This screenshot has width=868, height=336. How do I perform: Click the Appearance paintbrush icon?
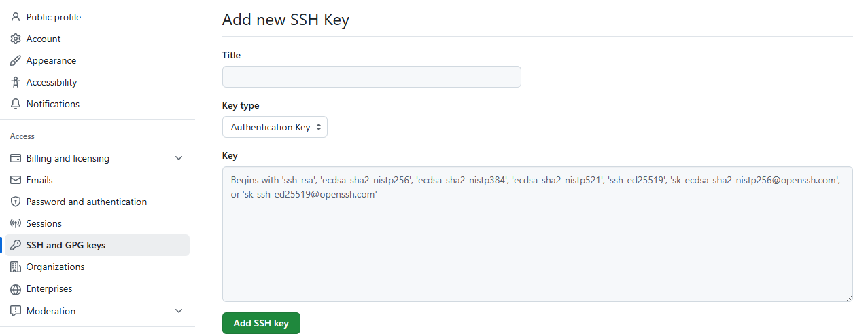pyautogui.click(x=16, y=60)
